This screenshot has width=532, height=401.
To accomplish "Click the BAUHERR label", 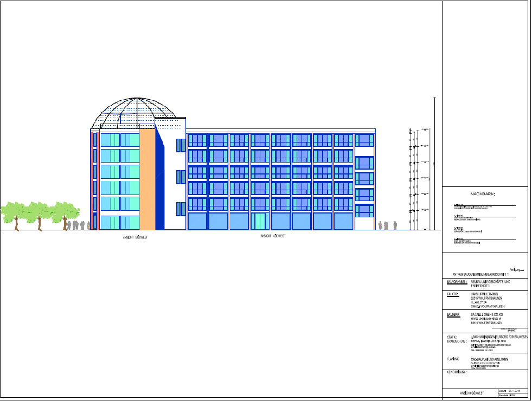I will [454, 314].
